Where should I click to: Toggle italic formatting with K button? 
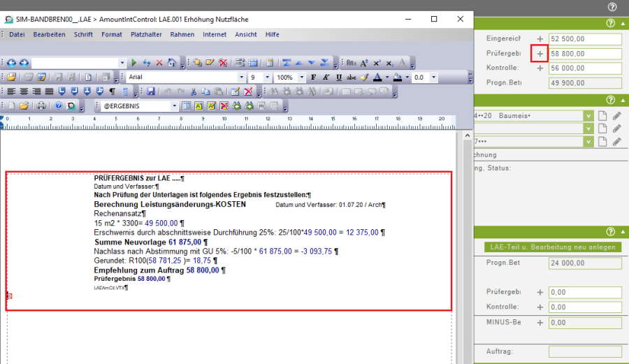pos(325,77)
